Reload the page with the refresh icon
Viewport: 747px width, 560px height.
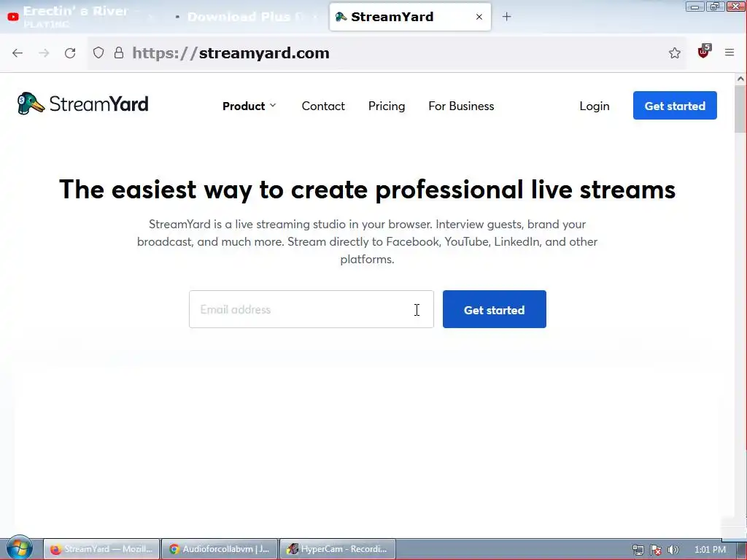point(70,52)
